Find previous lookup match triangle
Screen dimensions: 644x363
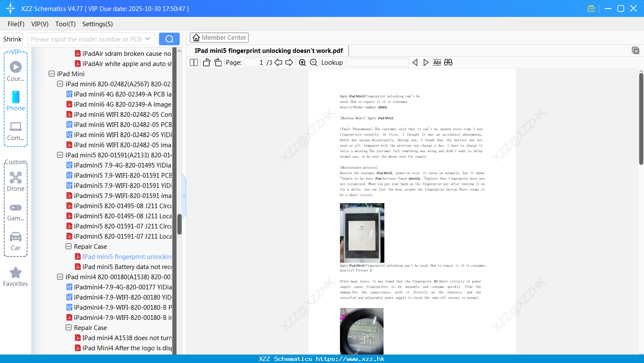point(415,63)
